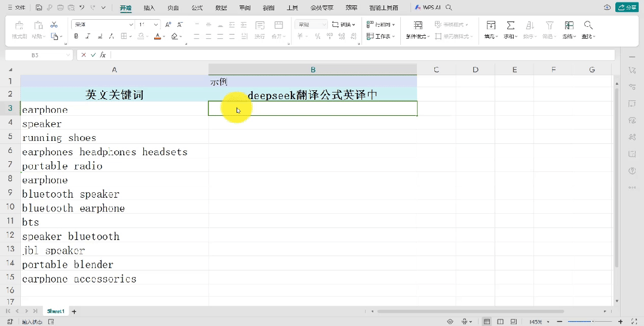Viewport: 644px width, 326px height.
Task: Click the Freeze panes (冻结) icon
Action: [x=569, y=26]
